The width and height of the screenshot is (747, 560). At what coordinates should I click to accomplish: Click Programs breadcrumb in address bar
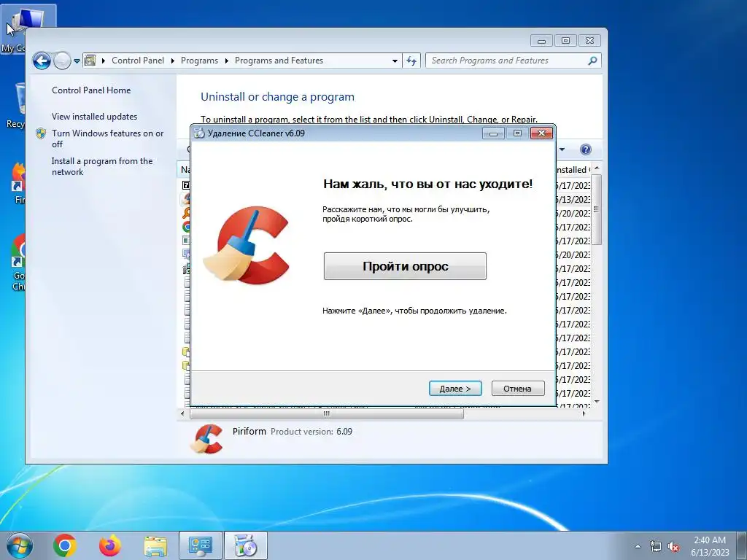pyautogui.click(x=199, y=61)
